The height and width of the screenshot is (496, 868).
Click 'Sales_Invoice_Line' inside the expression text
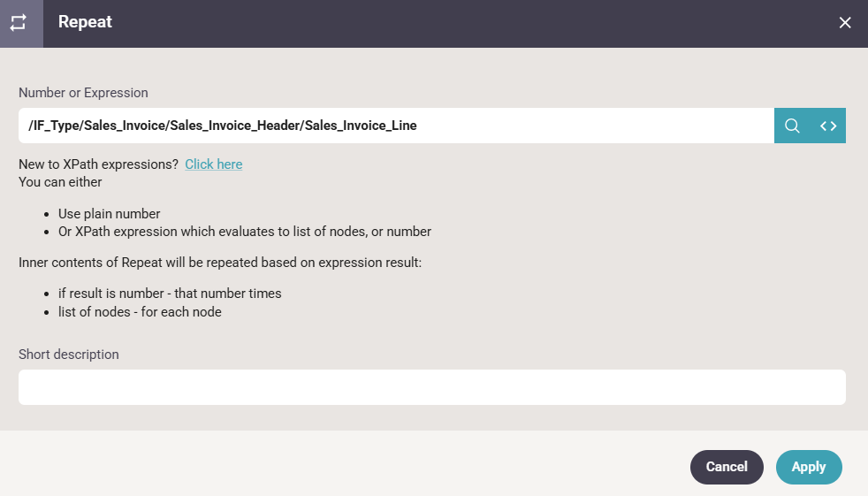click(361, 126)
